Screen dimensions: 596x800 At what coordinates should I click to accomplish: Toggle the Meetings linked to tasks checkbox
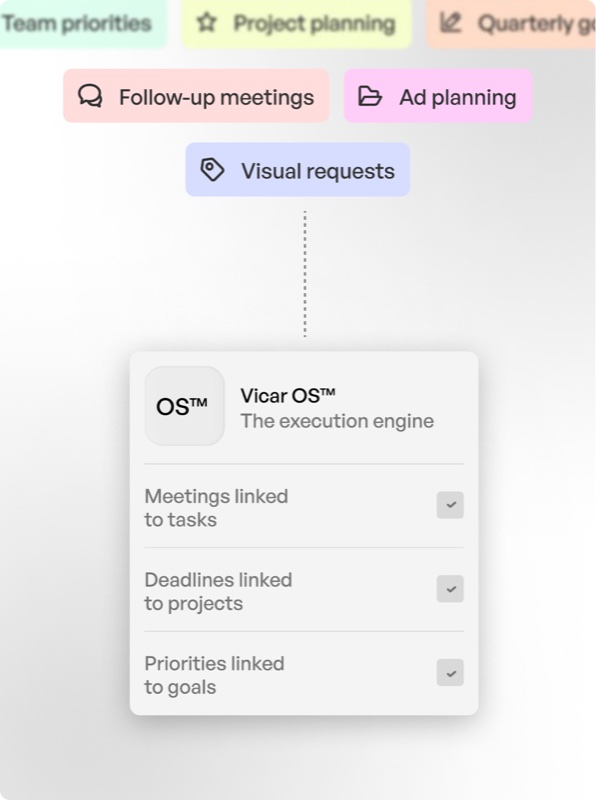click(450, 505)
